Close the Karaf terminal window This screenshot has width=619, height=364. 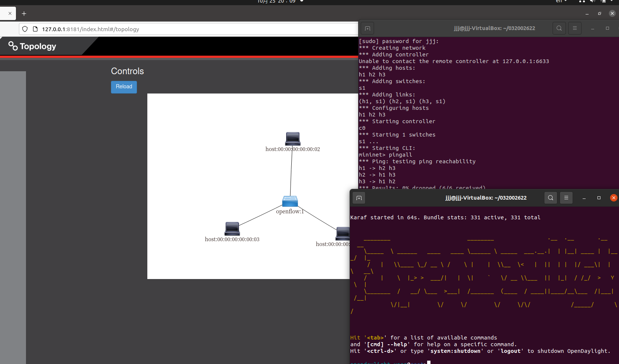[x=614, y=198]
